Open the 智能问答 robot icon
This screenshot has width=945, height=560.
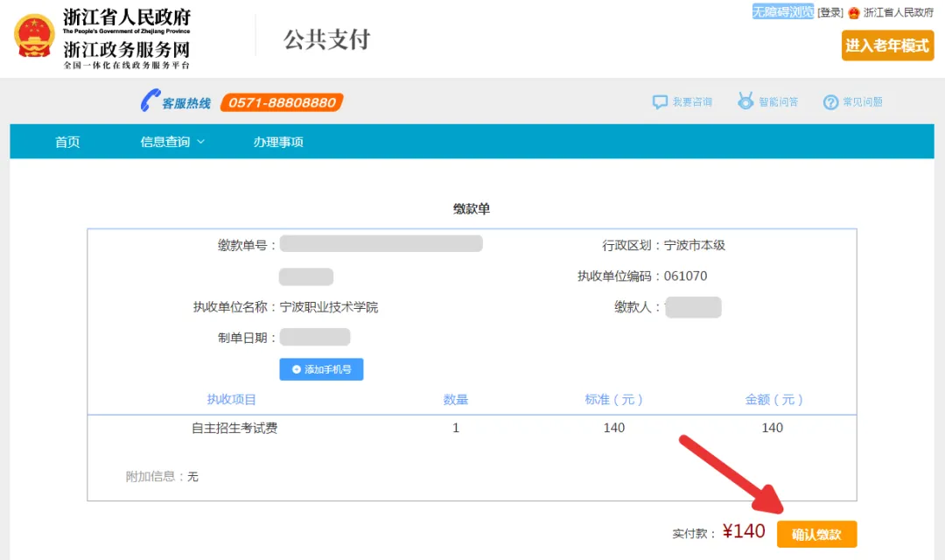[x=745, y=101]
